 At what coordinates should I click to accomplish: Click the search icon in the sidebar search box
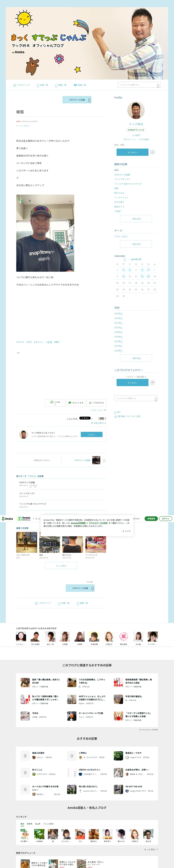point(156,399)
